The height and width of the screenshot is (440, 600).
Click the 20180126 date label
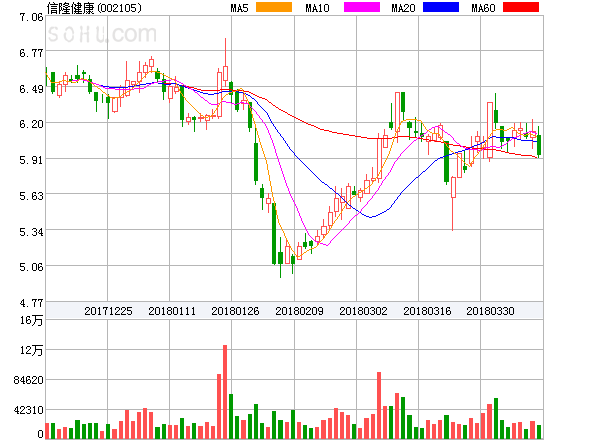click(x=235, y=311)
